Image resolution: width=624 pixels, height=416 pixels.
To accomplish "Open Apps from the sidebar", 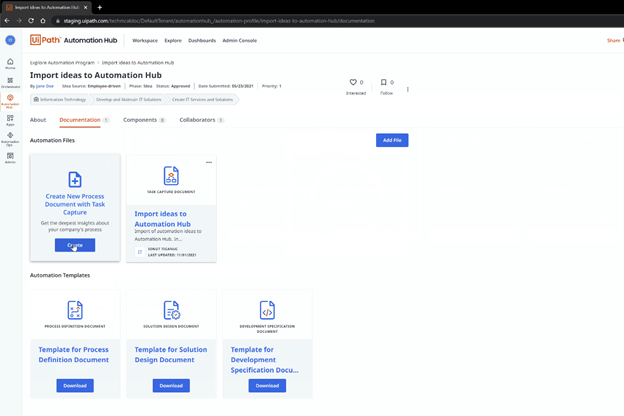I will pos(10,120).
